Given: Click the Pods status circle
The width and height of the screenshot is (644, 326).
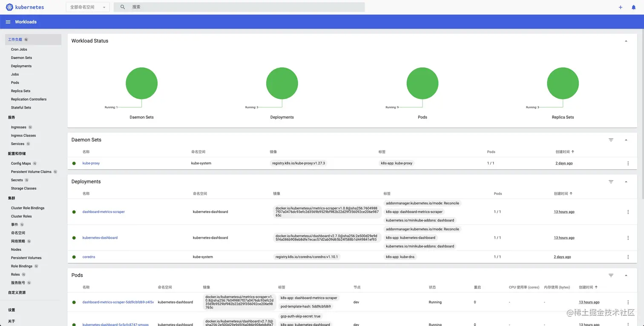Looking at the screenshot, I should tap(423, 84).
